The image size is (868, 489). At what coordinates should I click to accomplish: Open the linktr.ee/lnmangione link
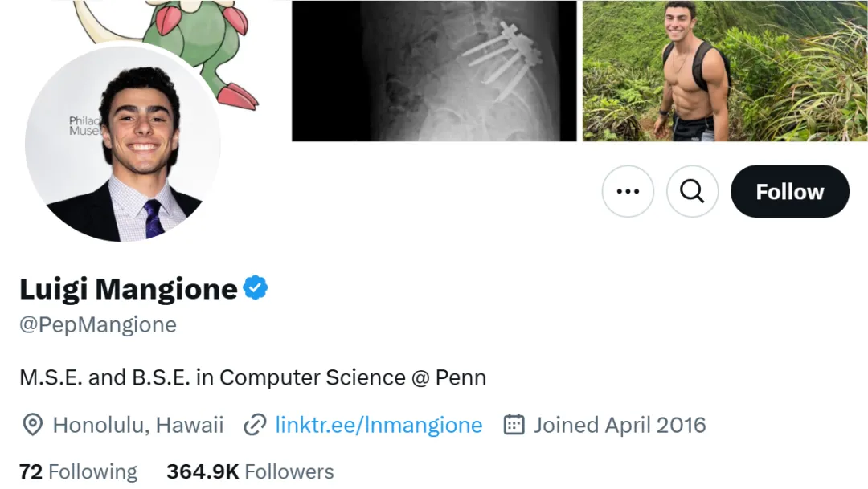click(379, 425)
